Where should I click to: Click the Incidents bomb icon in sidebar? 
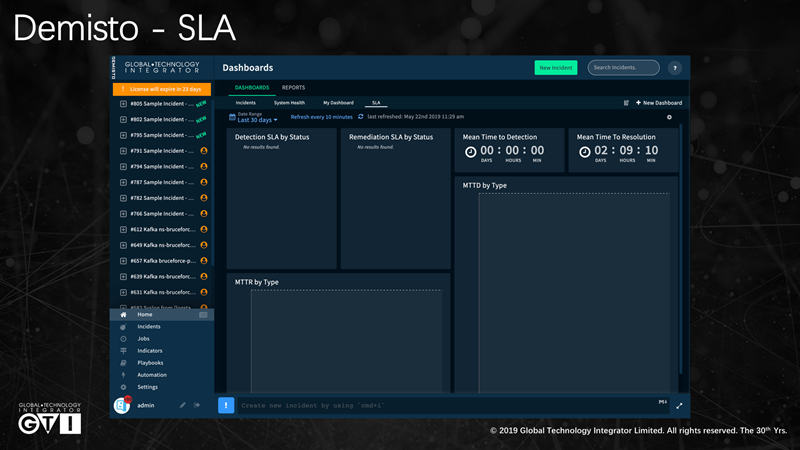point(123,327)
